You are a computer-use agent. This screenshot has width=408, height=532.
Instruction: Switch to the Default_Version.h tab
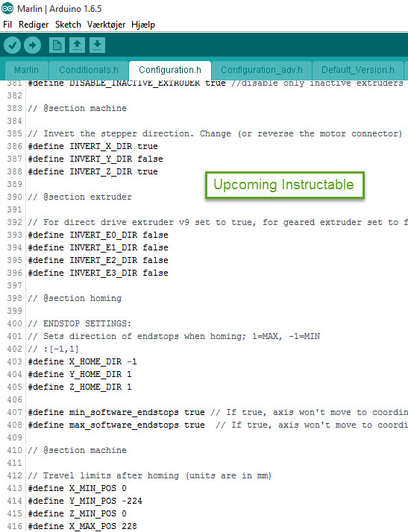coord(358,70)
